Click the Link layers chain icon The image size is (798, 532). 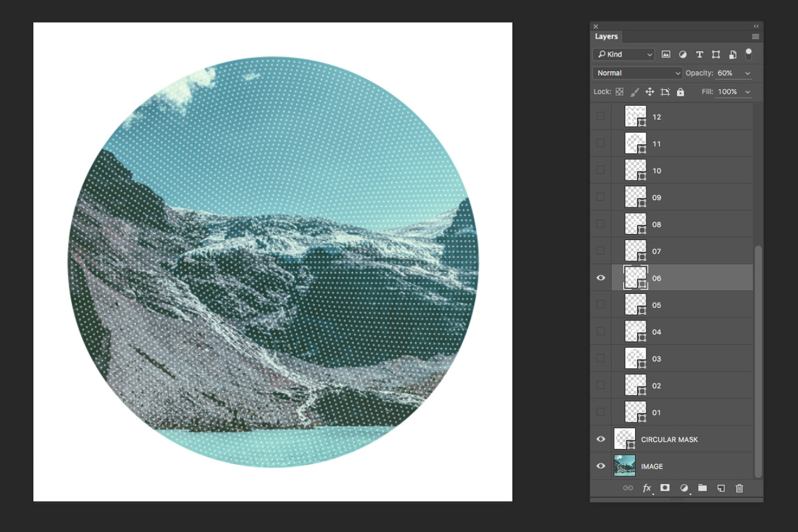(628, 487)
